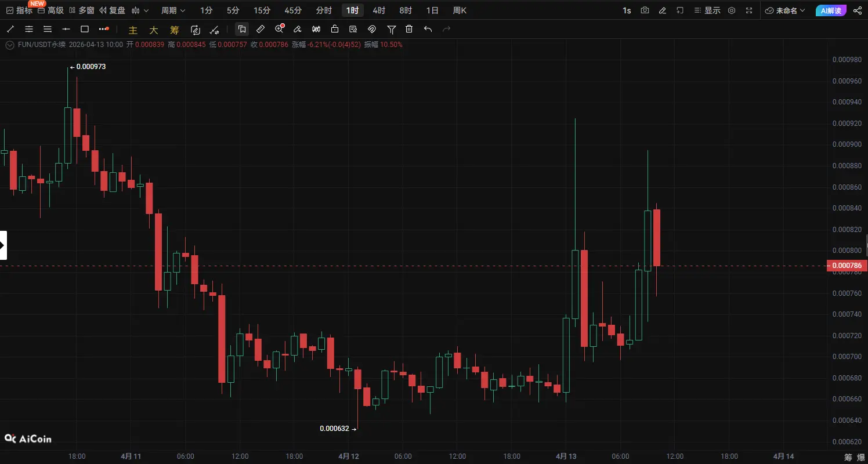Image resolution: width=868 pixels, height=464 pixels.
Task: Select the 1时 timeframe
Action: coord(352,10)
